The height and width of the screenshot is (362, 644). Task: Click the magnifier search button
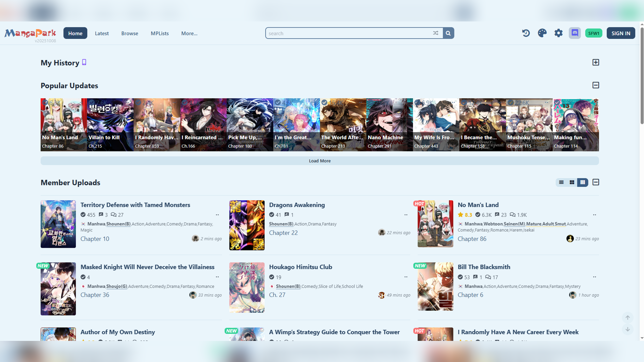448,33
